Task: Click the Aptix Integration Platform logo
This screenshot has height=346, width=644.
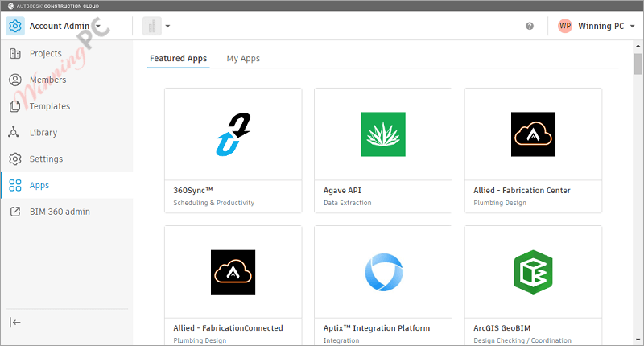Action: (x=384, y=272)
